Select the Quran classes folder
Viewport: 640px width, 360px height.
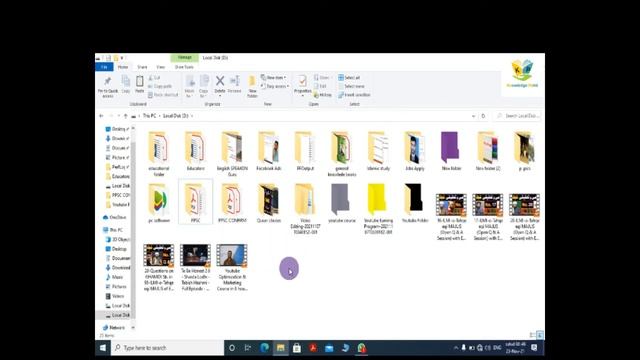tap(269, 203)
